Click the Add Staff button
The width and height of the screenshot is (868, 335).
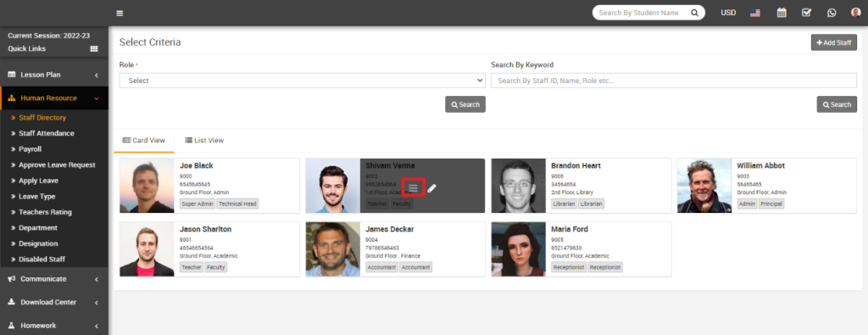pyautogui.click(x=834, y=42)
